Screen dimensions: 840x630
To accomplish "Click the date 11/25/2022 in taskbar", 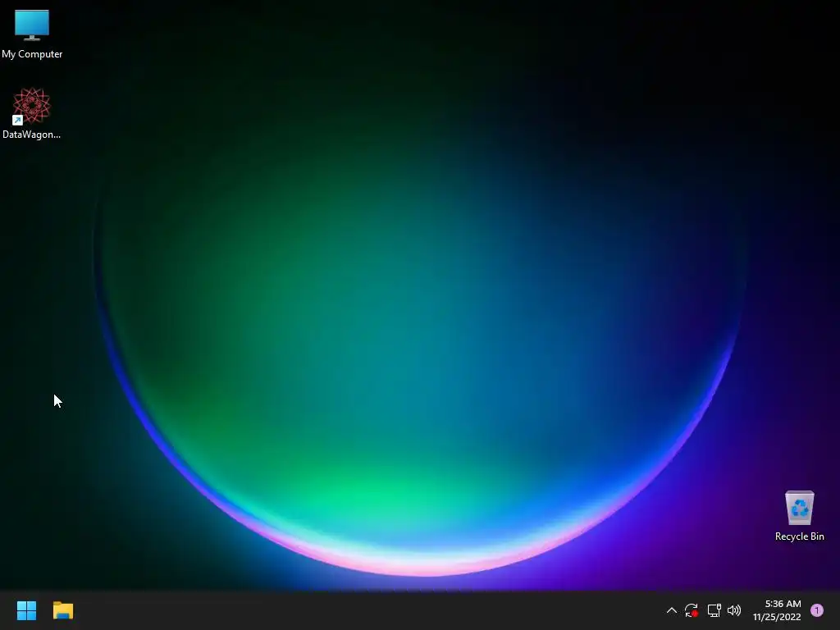I will (x=777, y=617).
